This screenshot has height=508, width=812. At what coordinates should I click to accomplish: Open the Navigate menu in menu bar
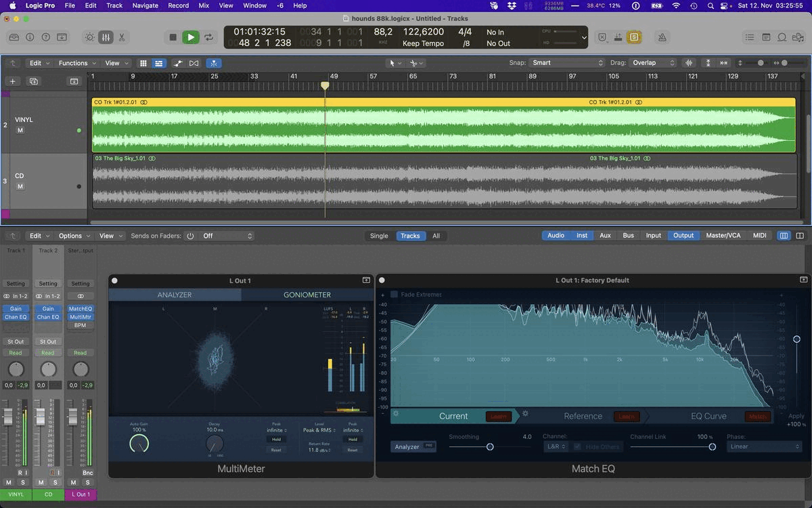[x=145, y=5]
